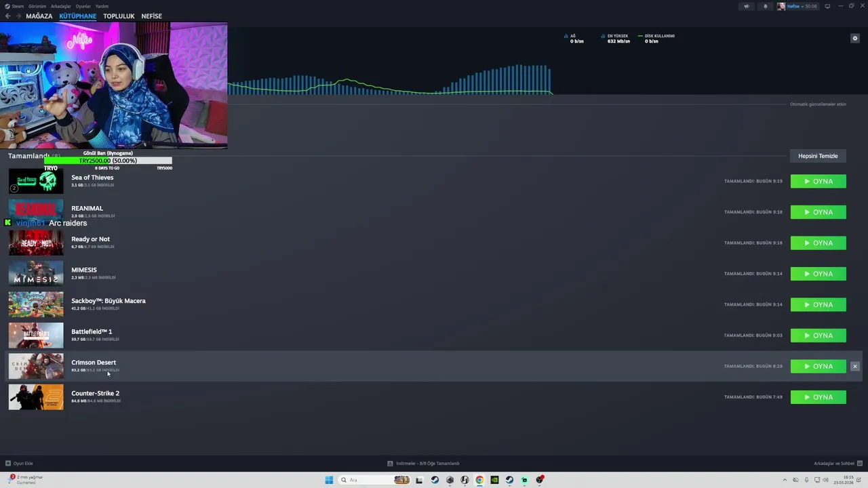Open the Oyunlar menu
This screenshot has width=868, height=488.
[x=83, y=6]
